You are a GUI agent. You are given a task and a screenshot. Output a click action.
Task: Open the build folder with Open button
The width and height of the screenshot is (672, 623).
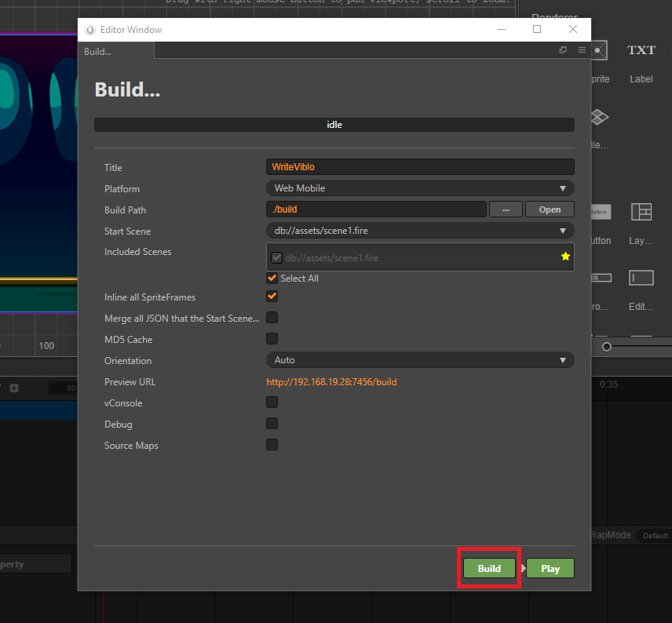pyautogui.click(x=550, y=209)
